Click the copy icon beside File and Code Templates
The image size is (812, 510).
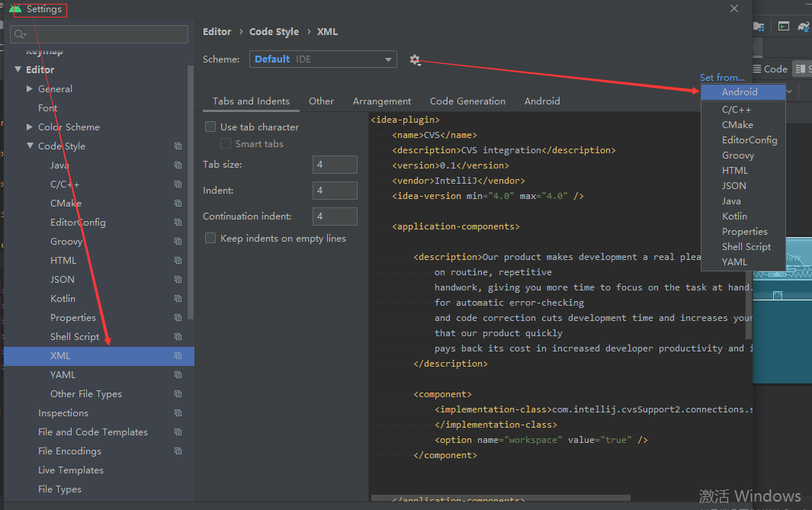click(x=178, y=431)
